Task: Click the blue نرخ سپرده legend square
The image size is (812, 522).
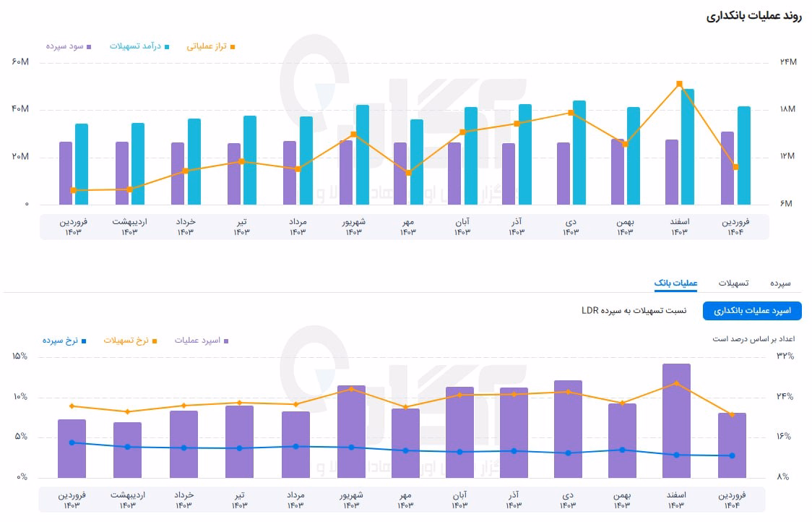Action: [84, 341]
